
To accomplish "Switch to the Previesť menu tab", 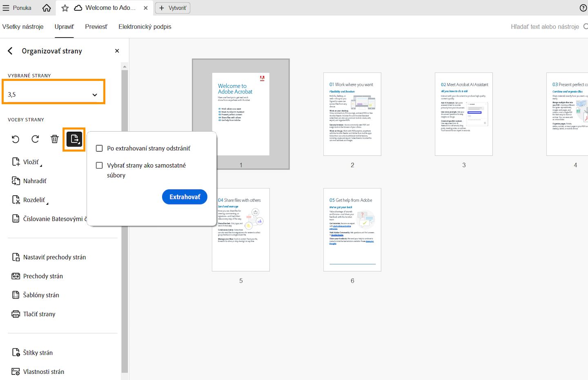I will 96,26.
